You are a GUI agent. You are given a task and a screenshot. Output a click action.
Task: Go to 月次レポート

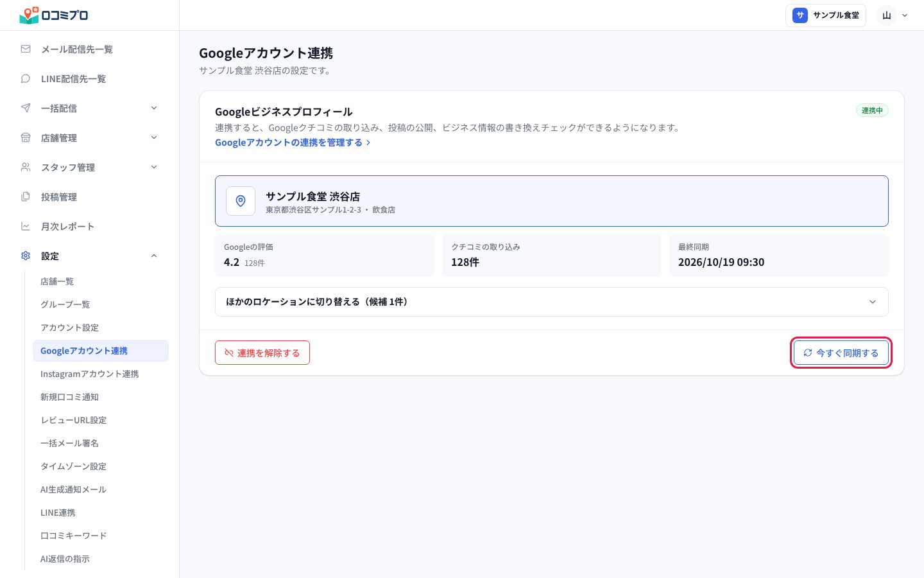click(x=90, y=227)
